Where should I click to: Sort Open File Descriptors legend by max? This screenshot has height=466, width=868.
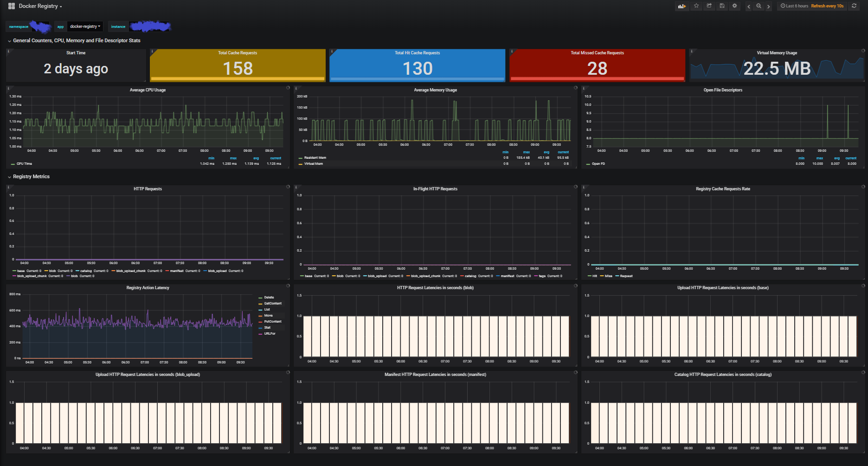coord(820,158)
